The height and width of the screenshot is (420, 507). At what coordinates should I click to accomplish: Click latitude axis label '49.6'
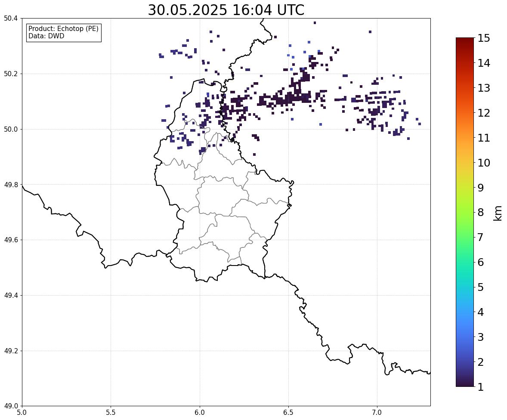click(10, 240)
